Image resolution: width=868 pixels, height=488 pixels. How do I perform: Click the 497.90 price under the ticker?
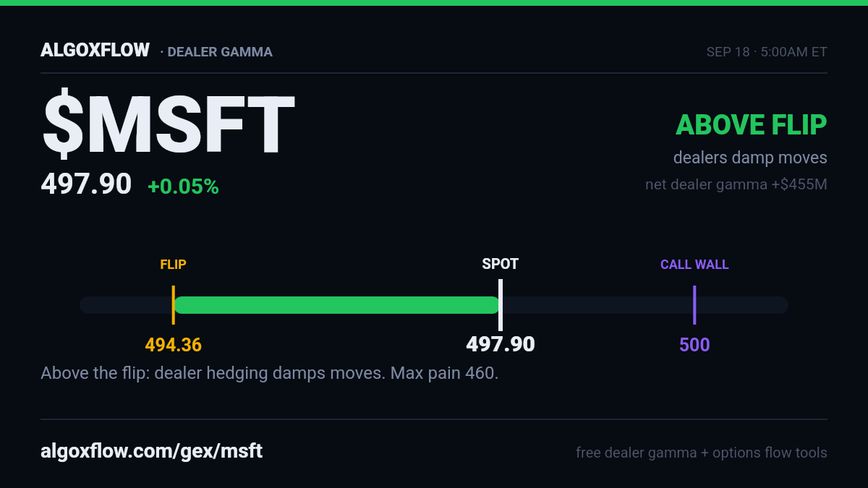(86, 184)
